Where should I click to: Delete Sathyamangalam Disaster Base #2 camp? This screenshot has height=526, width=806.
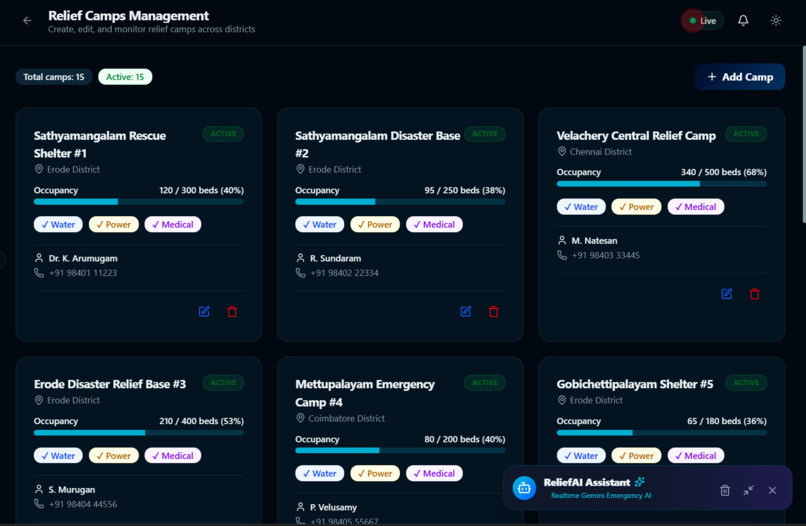(x=493, y=312)
